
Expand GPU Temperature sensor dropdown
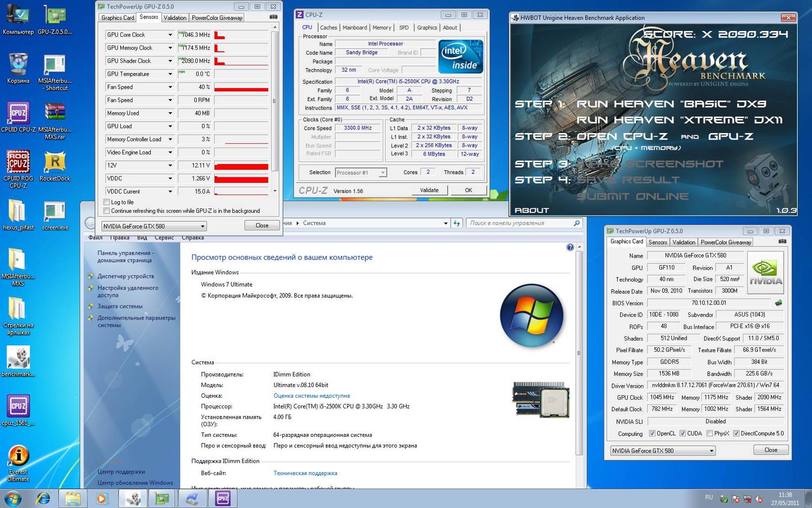click(170, 74)
